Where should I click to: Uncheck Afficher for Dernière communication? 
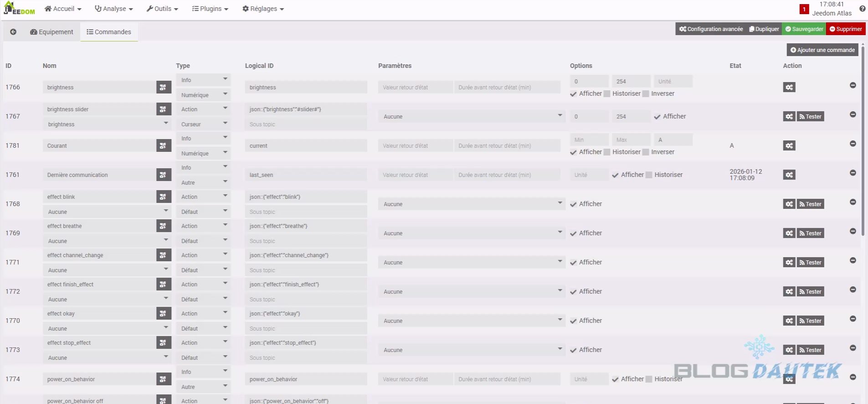(615, 175)
